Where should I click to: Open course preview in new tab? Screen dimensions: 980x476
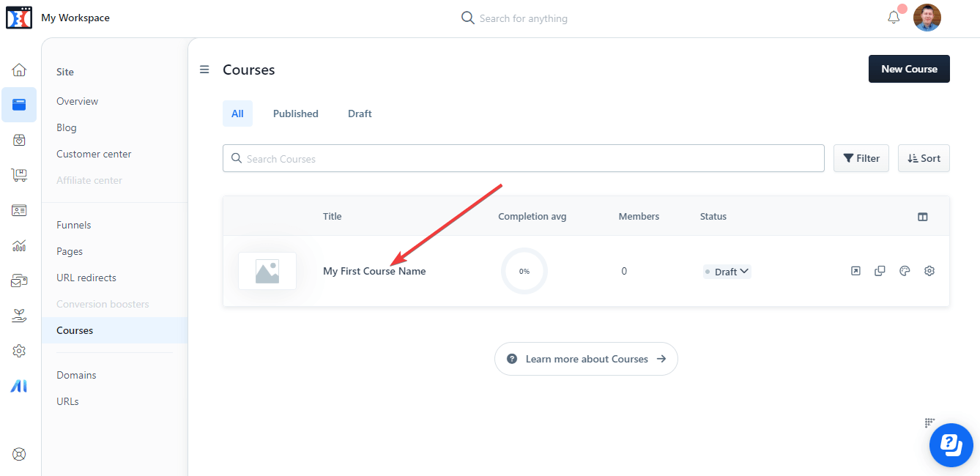tap(855, 270)
